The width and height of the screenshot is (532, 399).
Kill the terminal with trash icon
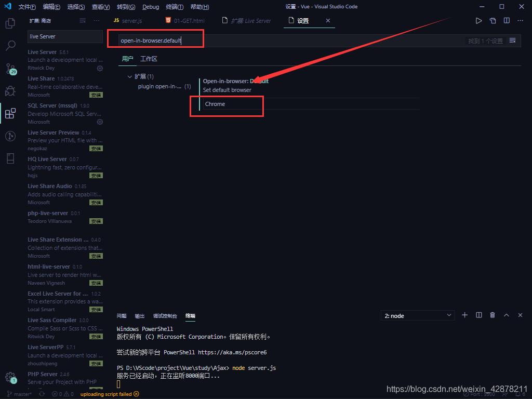coord(493,315)
